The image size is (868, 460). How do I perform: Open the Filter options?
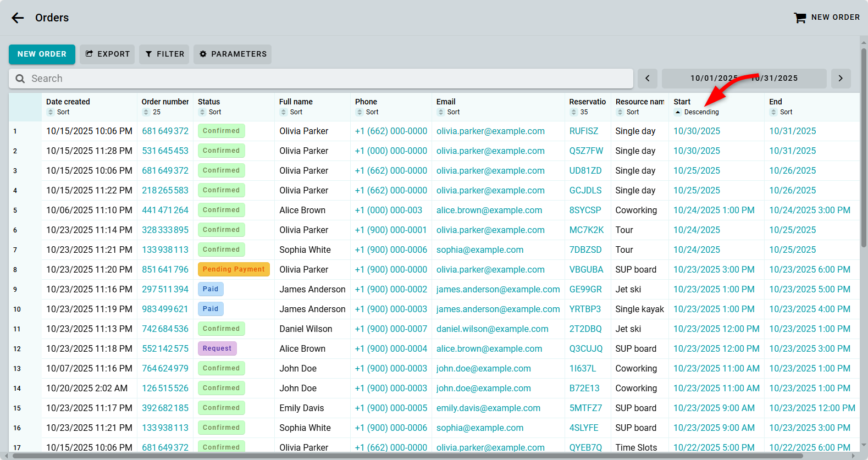[164, 54]
